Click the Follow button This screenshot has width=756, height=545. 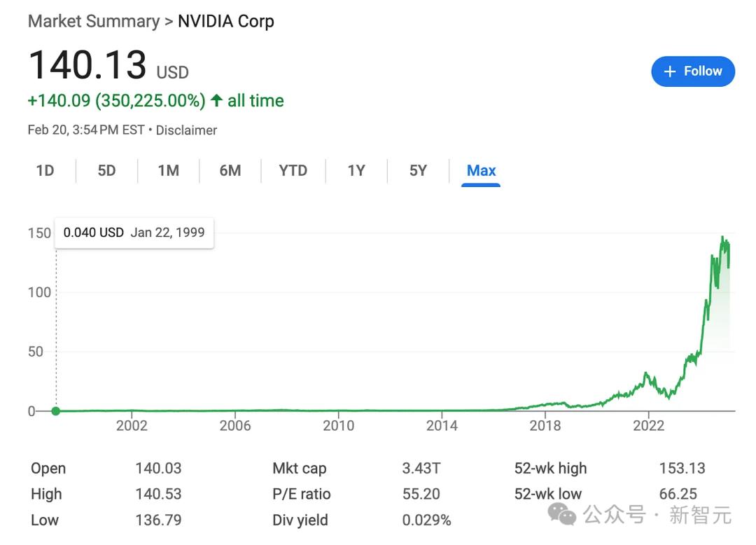click(x=692, y=71)
